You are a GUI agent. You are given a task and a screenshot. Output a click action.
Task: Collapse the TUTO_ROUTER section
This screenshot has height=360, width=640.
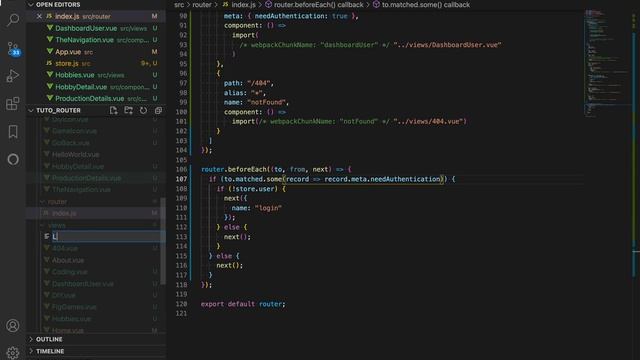click(31, 110)
